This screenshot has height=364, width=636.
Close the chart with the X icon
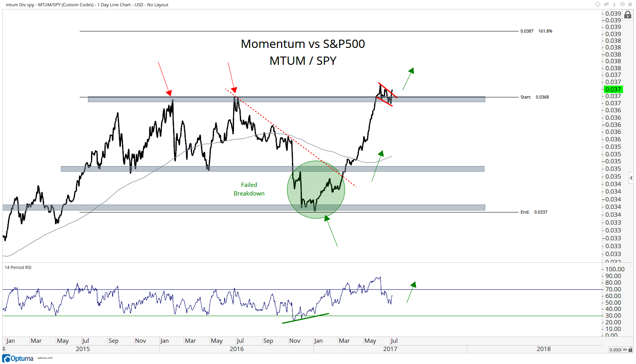pos(630,4)
